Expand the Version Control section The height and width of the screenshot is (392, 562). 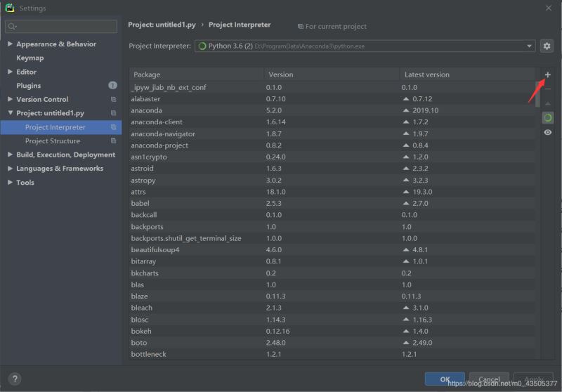[10, 99]
